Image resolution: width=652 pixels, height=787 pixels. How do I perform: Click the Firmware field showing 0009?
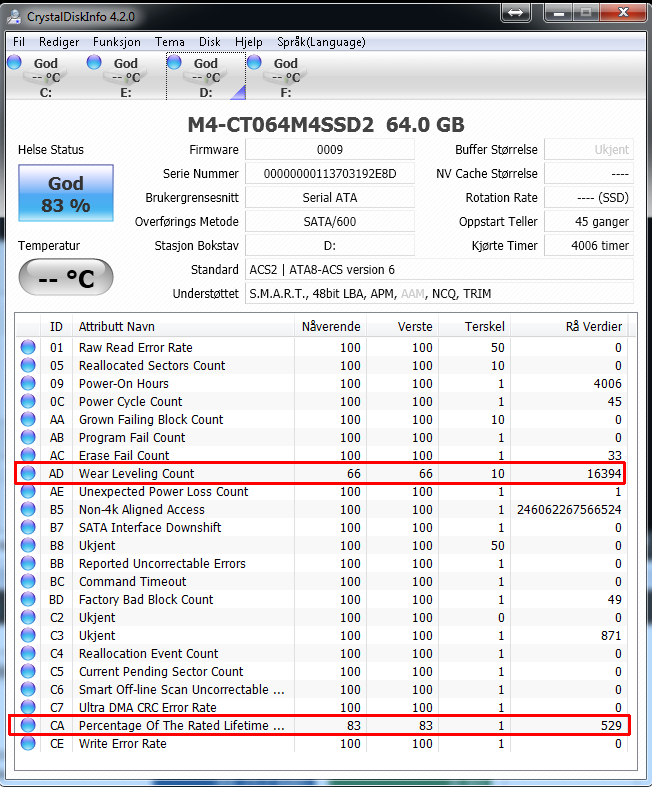pyautogui.click(x=330, y=150)
